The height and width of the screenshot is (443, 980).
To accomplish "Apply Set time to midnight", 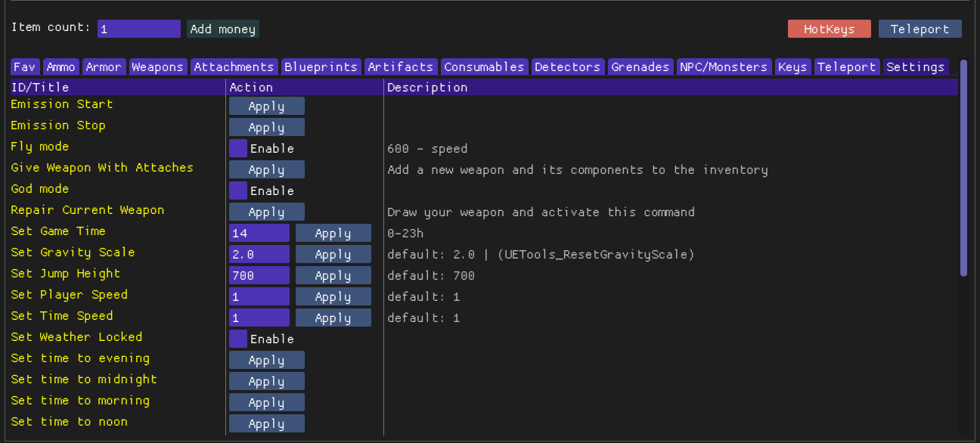I will point(266,381).
